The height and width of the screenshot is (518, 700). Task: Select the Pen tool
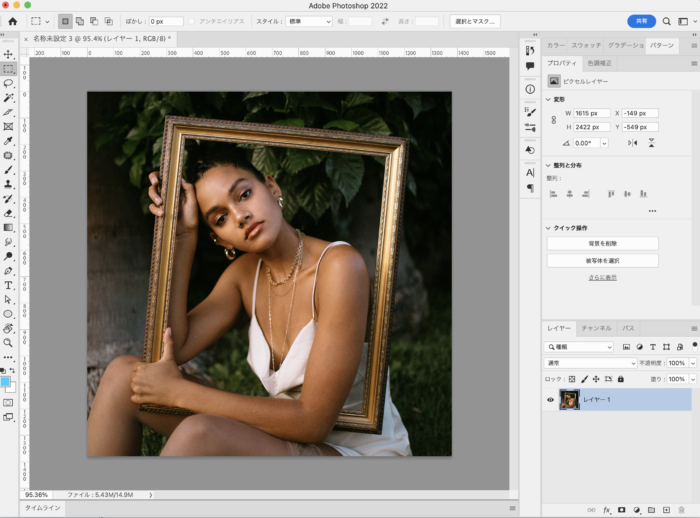point(8,271)
